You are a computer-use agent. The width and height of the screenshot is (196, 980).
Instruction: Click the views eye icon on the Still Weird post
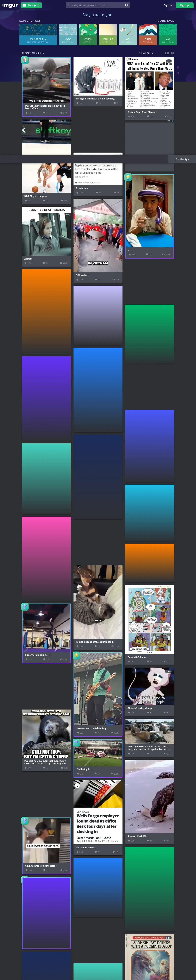point(113,280)
